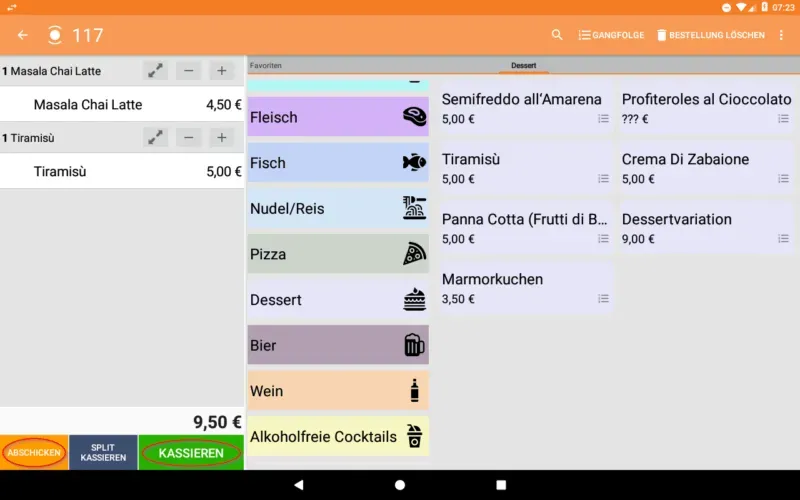Select the Fleisch category

click(x=338, y=117)
